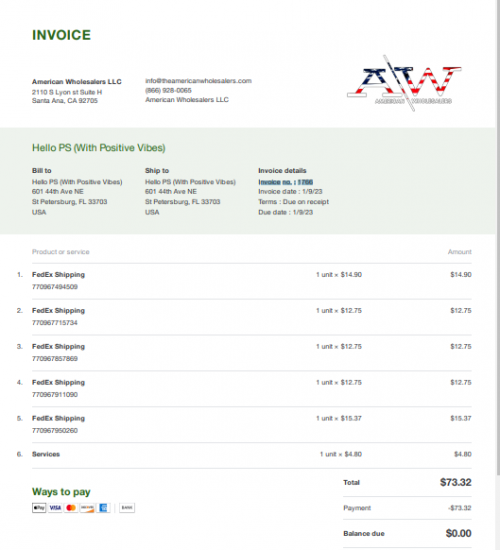Viewport: 500px width, 550px height.
Task: Click the $12.75 amount in row 2
Action: tap(461, 311)
